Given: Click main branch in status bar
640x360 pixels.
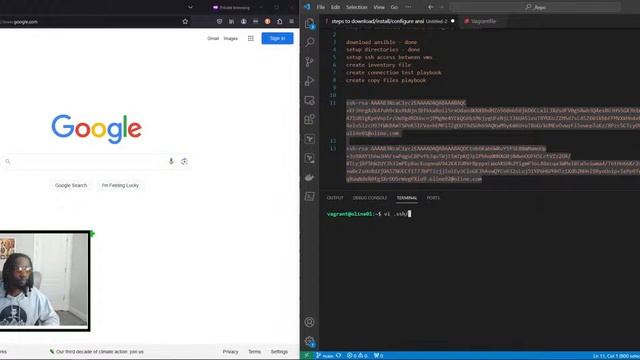Looking at the screenshot, I should [325, 356].
